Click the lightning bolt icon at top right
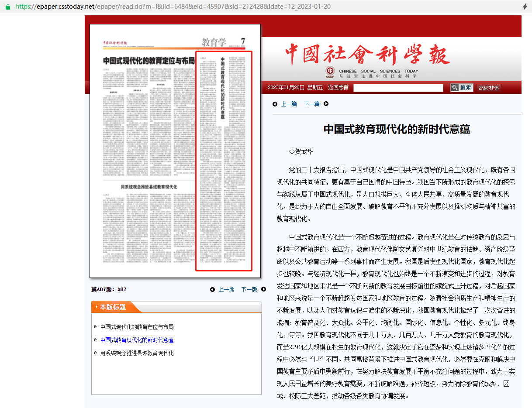Viewport: 532px width, 408px height. tap(525, 7)
